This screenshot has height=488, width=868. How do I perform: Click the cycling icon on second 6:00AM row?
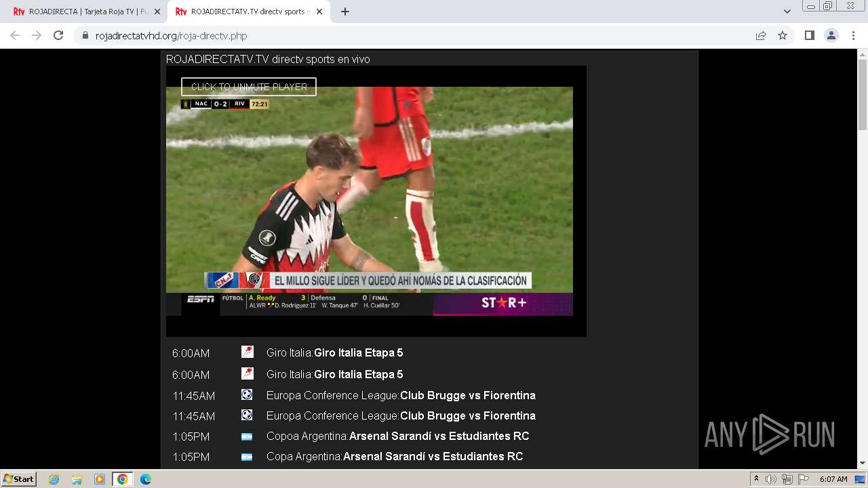coord(247,373)
